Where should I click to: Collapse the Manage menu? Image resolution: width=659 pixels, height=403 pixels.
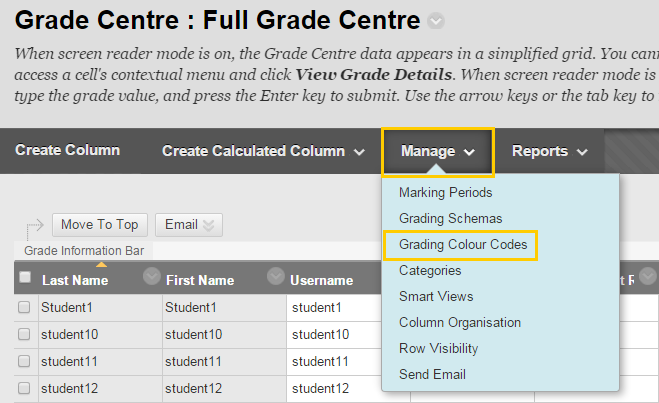point(437,152)
